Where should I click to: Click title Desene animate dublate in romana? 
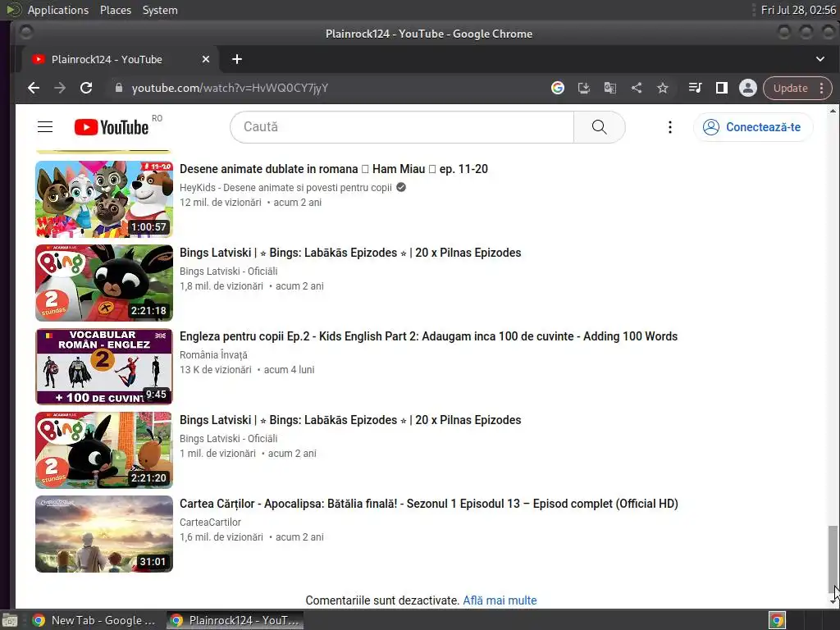pos(334,169)
